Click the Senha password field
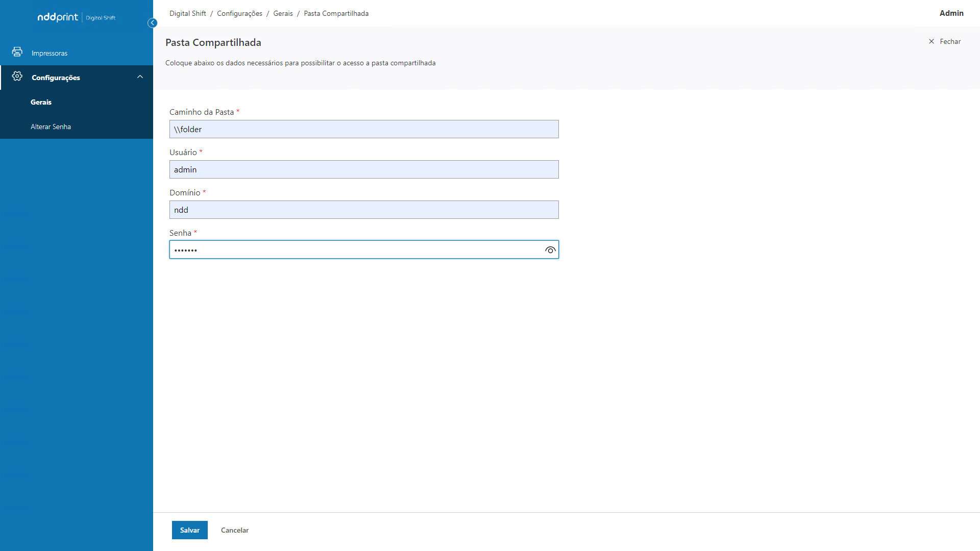980x551 pixels. tap(355, 250)
